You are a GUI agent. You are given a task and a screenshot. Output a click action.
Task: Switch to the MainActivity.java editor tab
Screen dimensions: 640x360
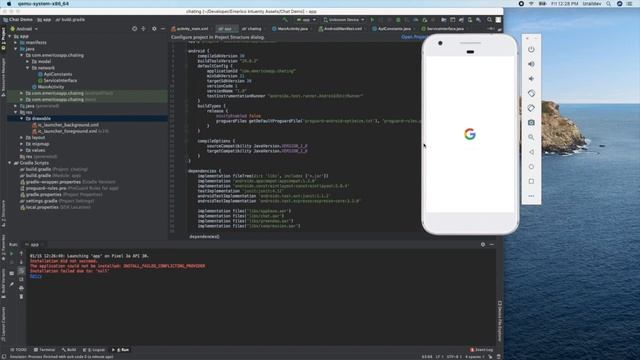(290, 29)
